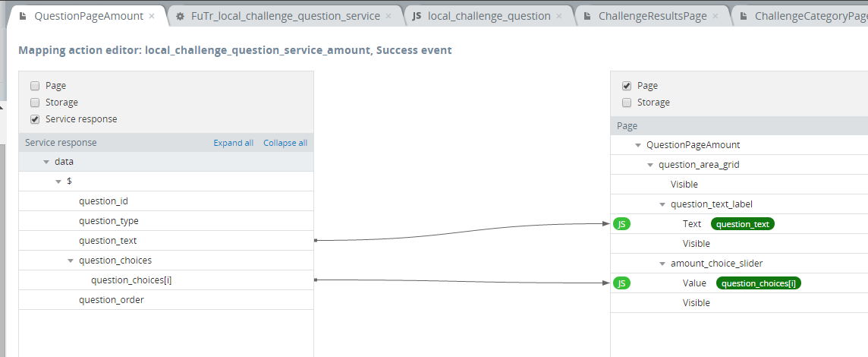Image resolution: width=868 pixels, height=357 pixels.
Task: Collapse the question_area_grid node
Action: click(x=650, y=165)
